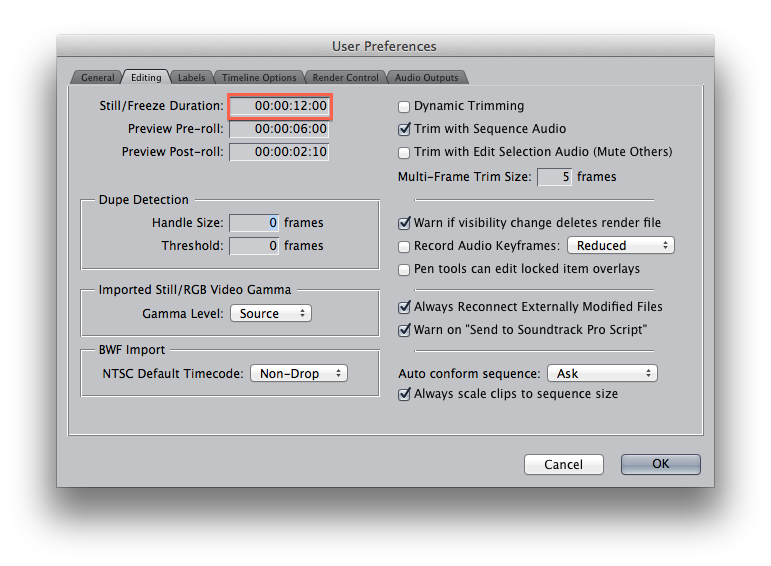Enable Trim with Edit Selection Audio
This screenshot has height=566, width=771.
(x=404, y=152)
